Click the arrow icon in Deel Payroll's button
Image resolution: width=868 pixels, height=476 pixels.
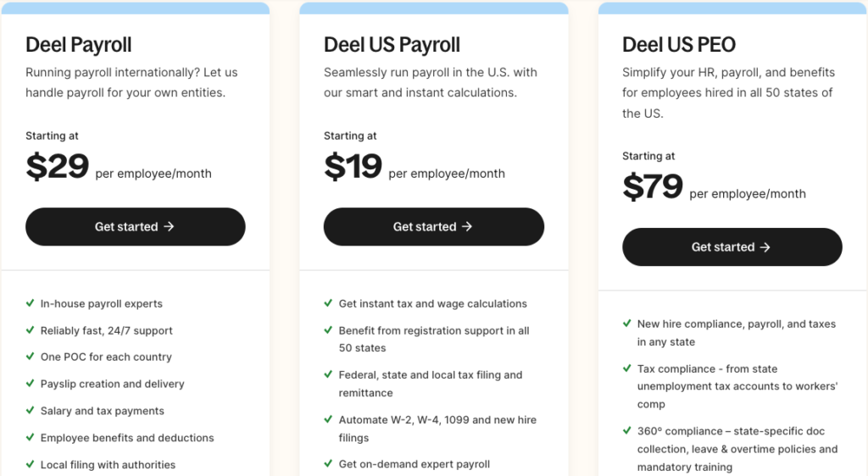pos(169,227)
